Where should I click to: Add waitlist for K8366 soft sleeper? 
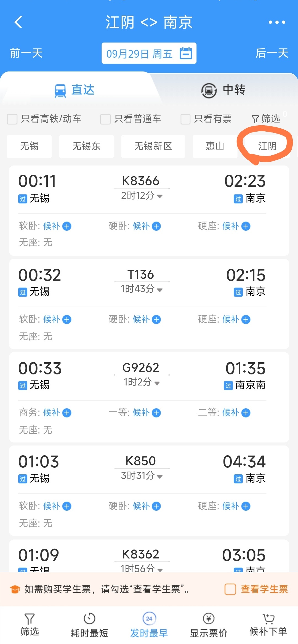coord(67,226)
